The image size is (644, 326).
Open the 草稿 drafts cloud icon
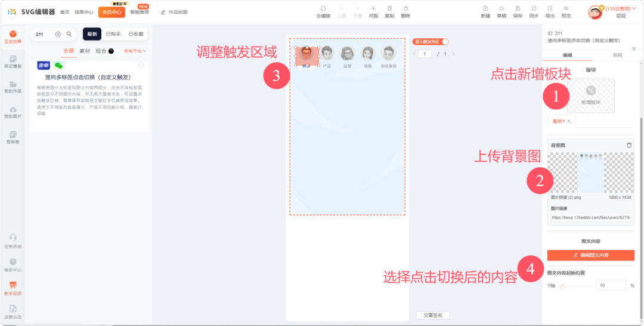[x=501, y=12]
